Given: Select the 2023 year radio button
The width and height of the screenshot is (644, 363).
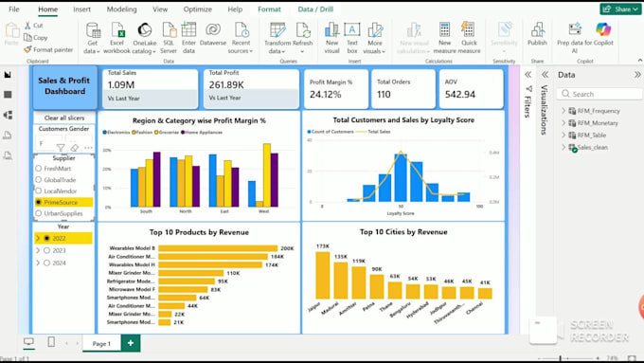Looking at the screenshot, I should point(46,250).
